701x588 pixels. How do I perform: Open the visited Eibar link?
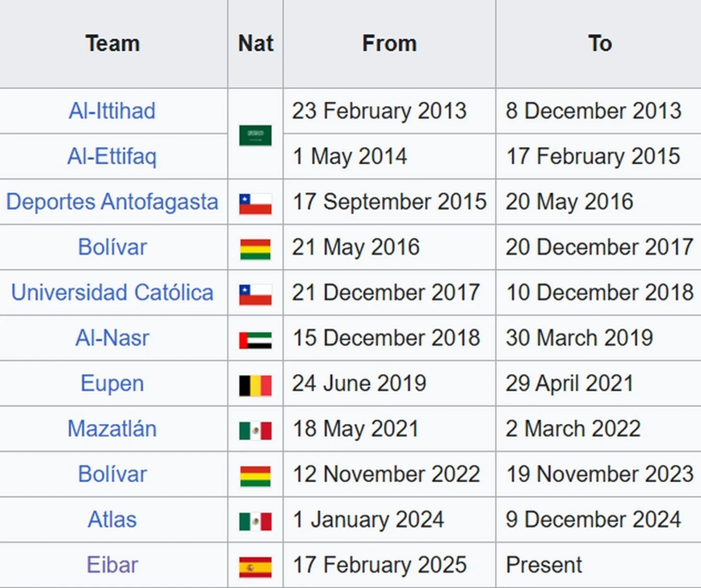click(x=112, y=565)
